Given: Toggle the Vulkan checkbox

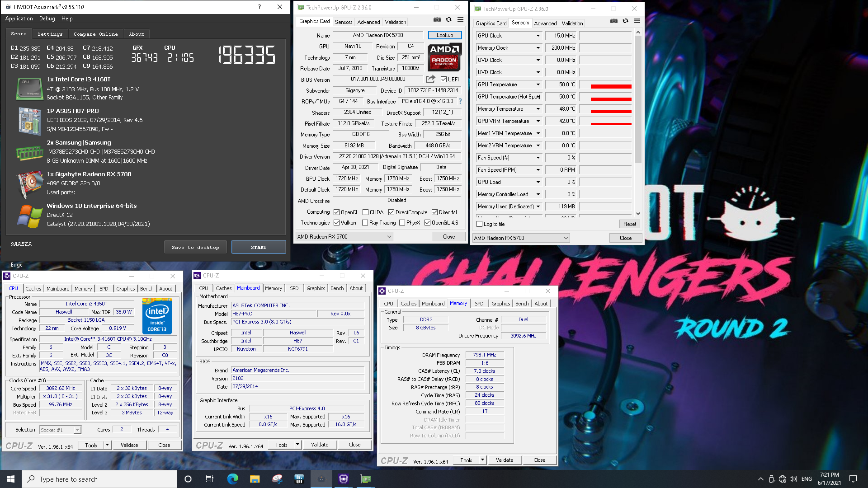Looking at the screenshot, I should point(336,223).
